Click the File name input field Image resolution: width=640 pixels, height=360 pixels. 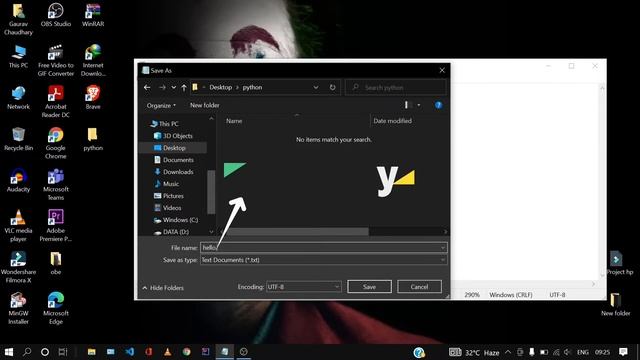point(324,248)
